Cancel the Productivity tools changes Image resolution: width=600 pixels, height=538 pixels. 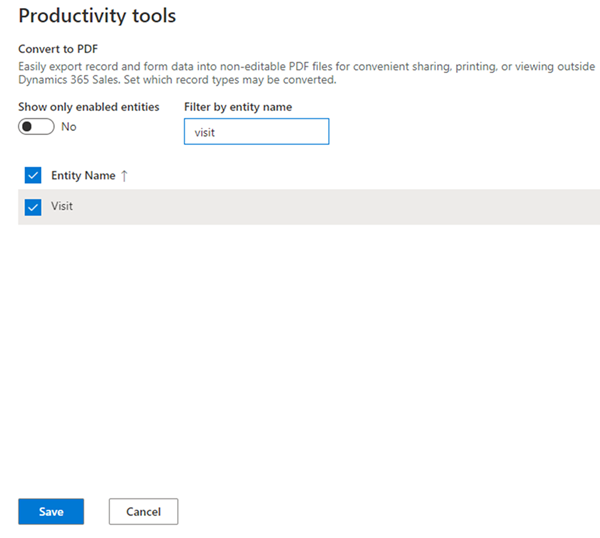pos(143,511)
